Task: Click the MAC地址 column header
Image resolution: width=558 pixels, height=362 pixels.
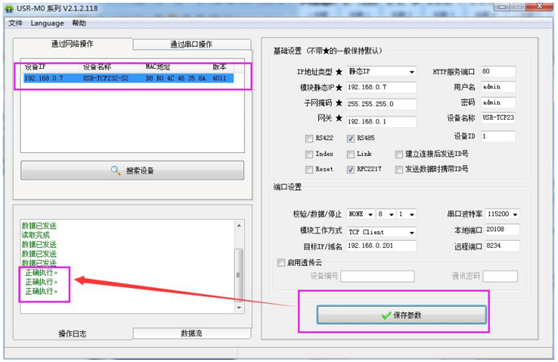Action: tap(158, 67)
